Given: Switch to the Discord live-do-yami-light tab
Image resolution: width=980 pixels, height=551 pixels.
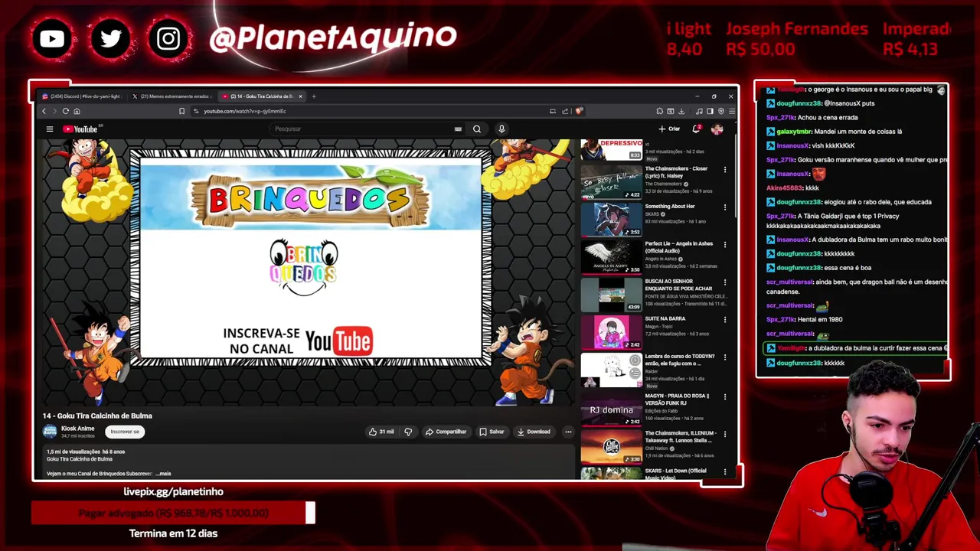Looking at the screenshot, I should pos(82,96).
